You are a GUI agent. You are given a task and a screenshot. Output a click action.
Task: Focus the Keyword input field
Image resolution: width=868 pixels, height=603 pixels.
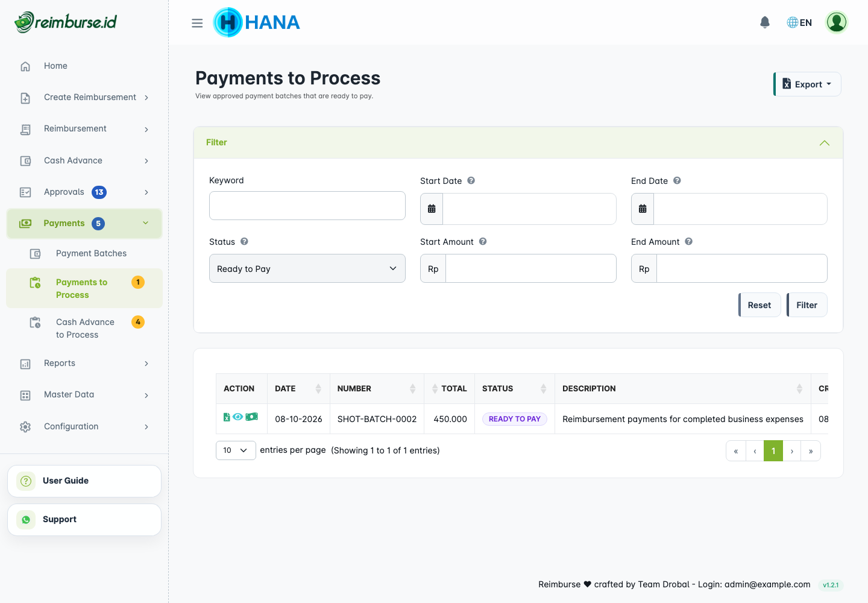click(307, 206)
